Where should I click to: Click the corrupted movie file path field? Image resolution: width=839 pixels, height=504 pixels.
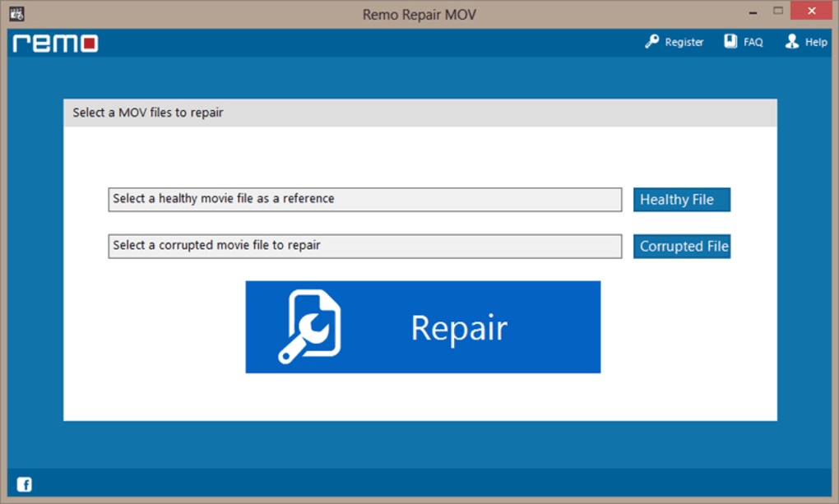[x=364, y=245]
